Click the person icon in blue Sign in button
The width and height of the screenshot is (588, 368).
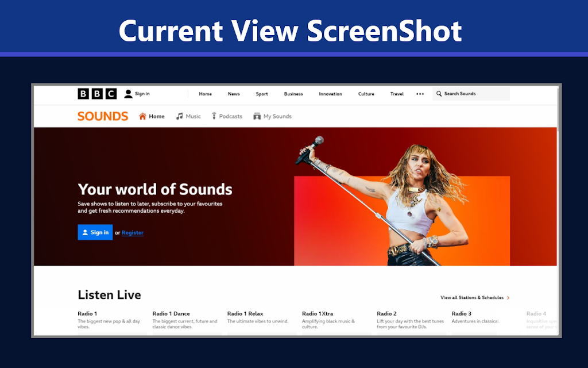coord(85,232)
